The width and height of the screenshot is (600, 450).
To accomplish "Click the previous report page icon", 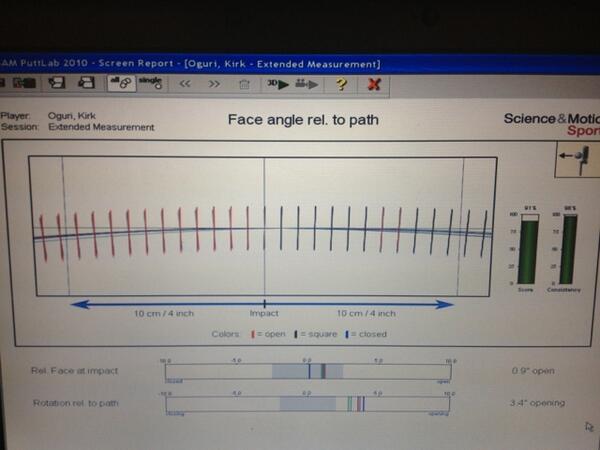I will coord(56,82).
